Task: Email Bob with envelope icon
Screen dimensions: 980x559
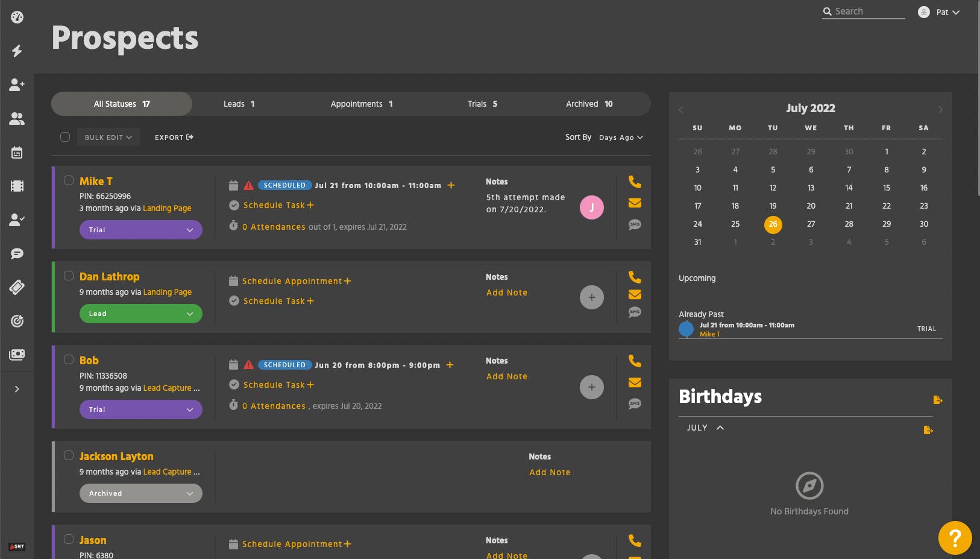Action: (635, 382)
